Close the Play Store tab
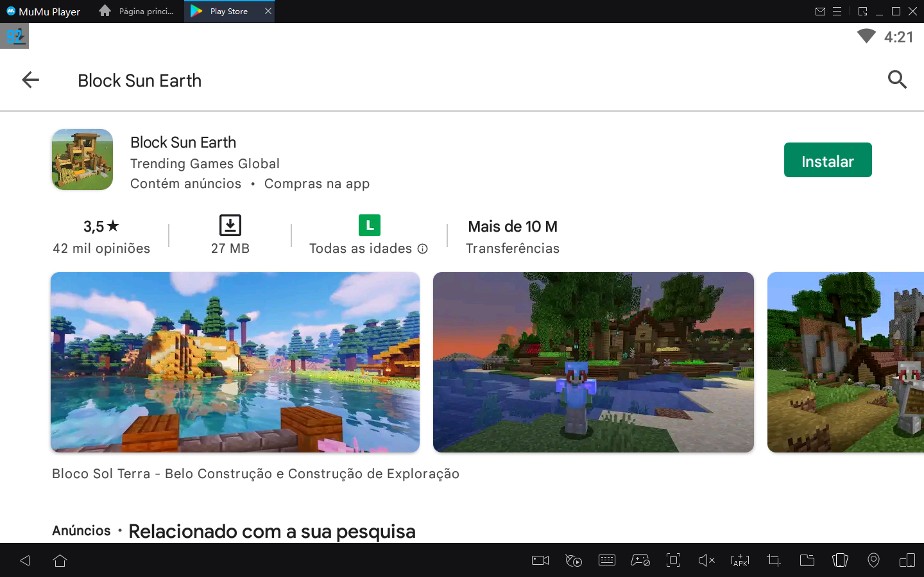The image size is (924, 577). [268, 11]
